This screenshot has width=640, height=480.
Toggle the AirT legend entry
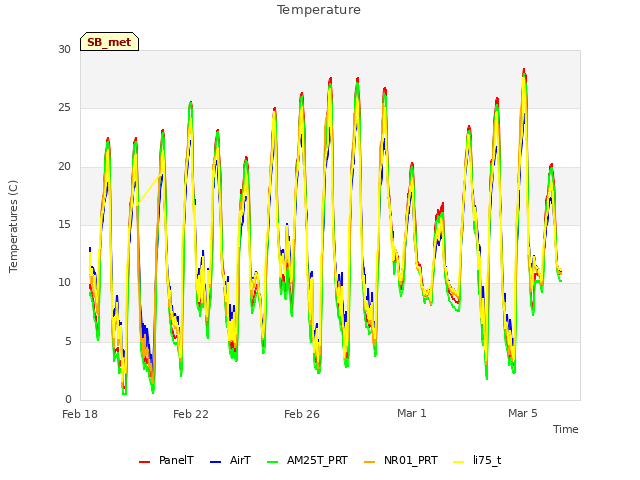pyautogui.click(x=231, y=461)
